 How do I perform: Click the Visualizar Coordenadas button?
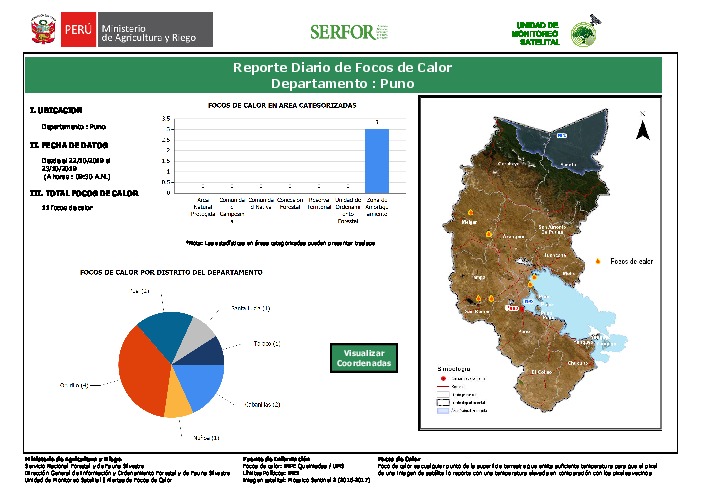[x=363, y=359]
